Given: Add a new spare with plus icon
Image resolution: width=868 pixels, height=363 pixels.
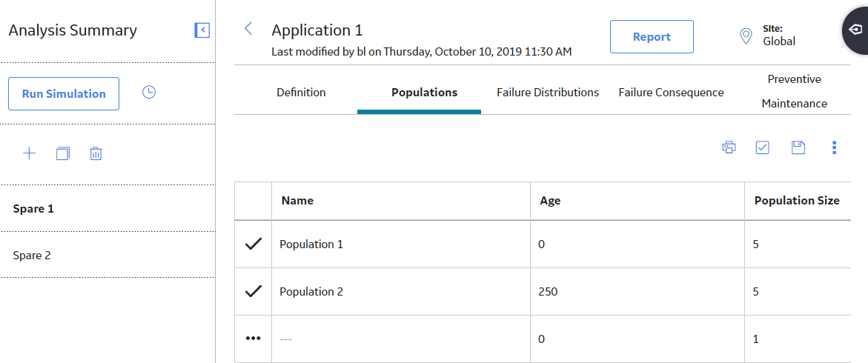Looking at the screenshot, I should tap(29, 153).
